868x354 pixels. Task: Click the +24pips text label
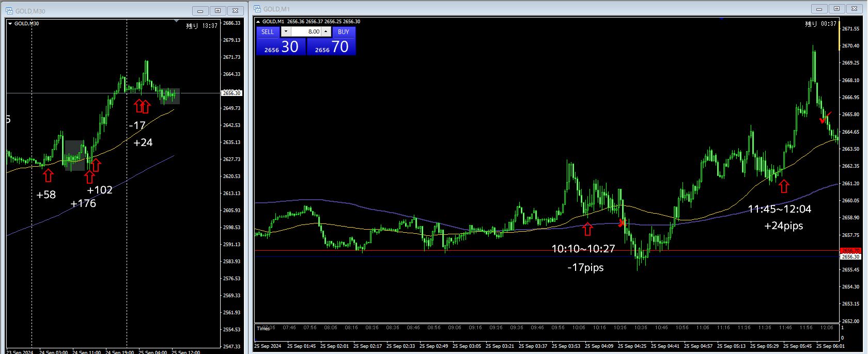point(784,226)
